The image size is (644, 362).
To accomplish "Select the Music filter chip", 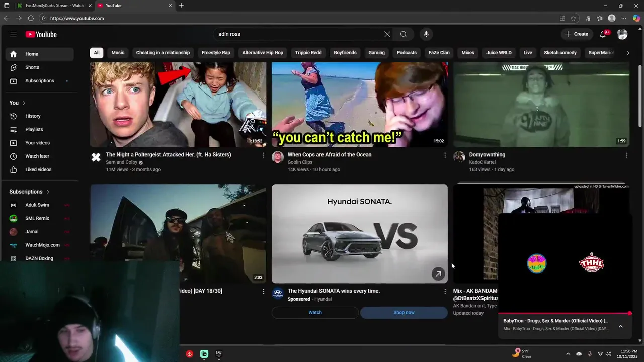I will [x=118, y=53].
